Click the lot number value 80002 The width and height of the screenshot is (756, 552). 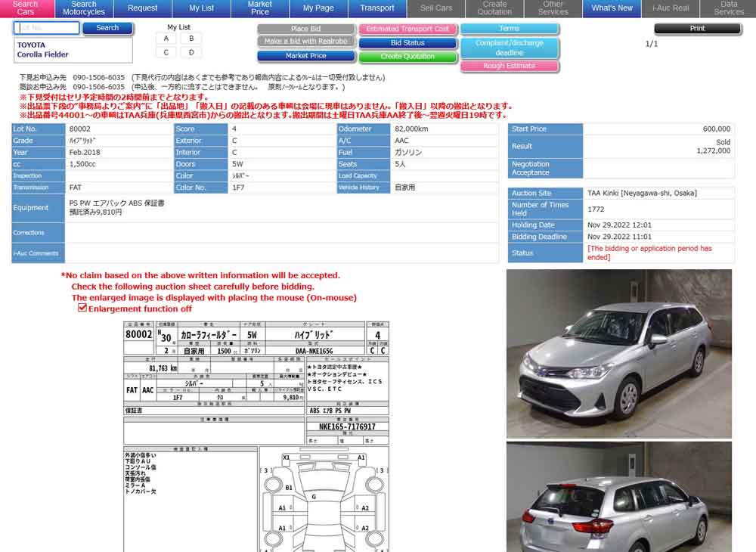pyautogui.click(x=79, y=129)
